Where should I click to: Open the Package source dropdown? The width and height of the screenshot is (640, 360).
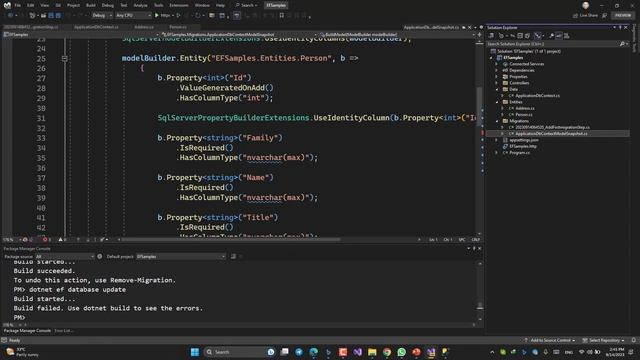tap(64, 256)
